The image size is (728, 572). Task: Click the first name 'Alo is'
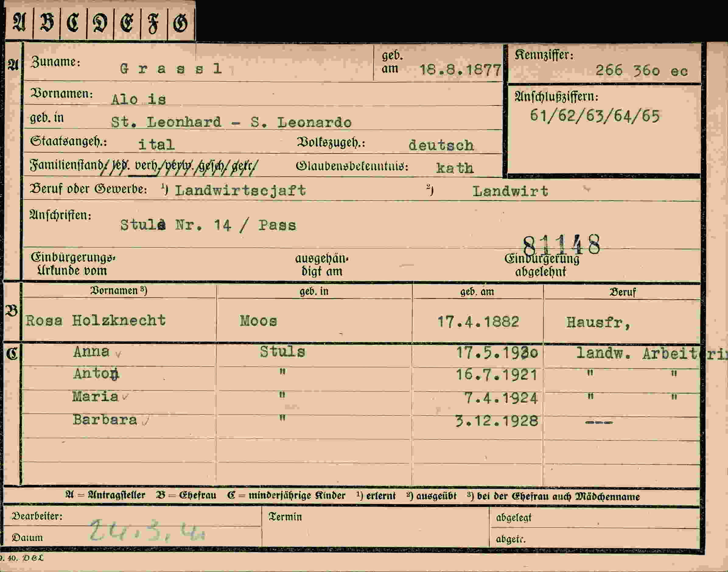(138, 100)
